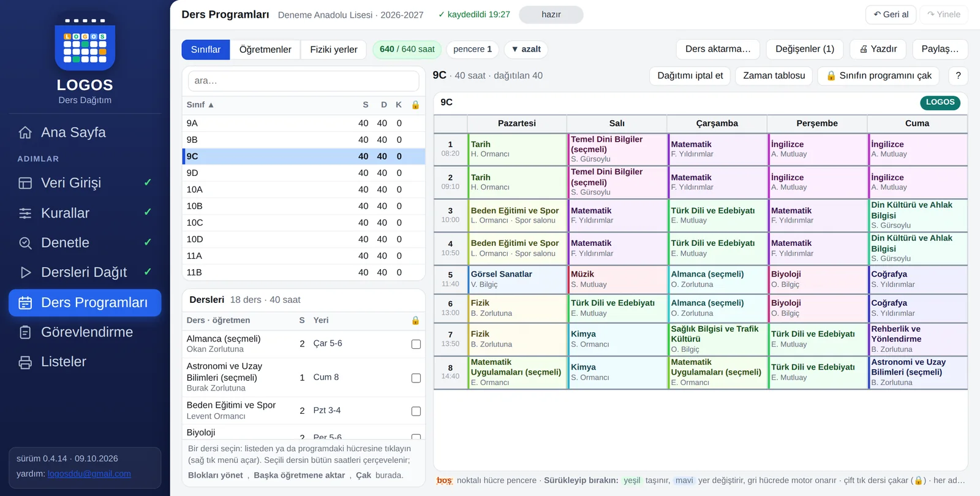Open the Paylaş… menu

point(940,49)
